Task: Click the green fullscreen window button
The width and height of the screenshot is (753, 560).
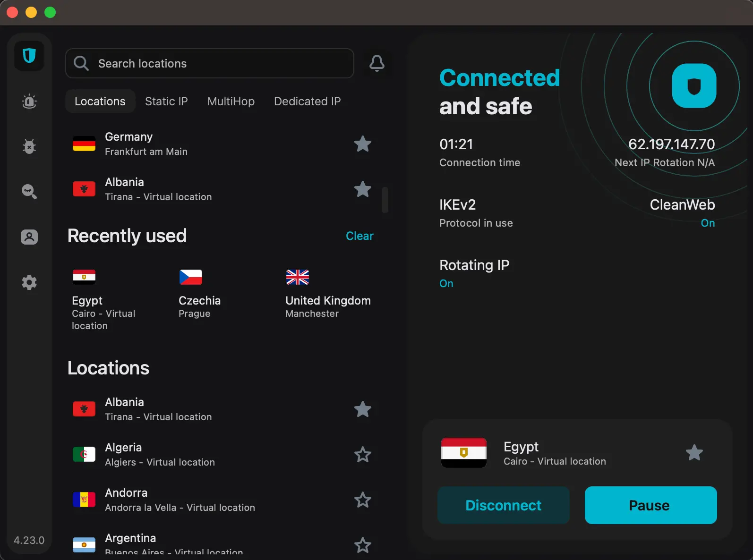Action: pyautogui.click(x=50, y=12)
